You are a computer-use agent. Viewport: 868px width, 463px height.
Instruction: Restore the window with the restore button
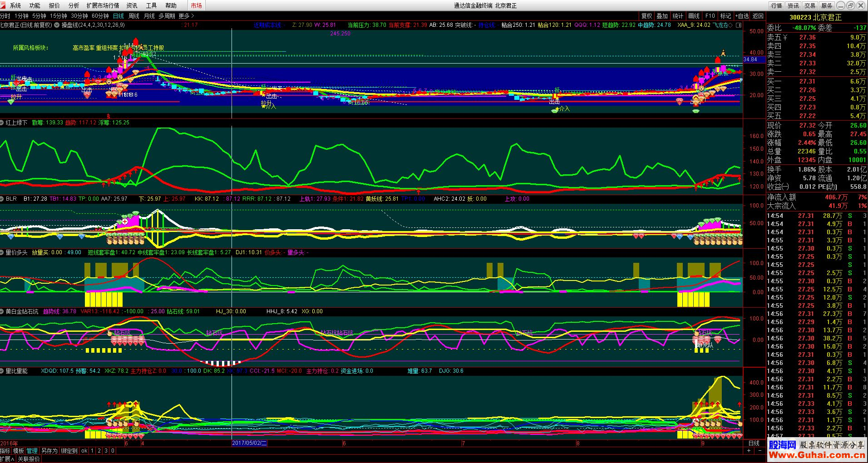[x=850, y=5]
